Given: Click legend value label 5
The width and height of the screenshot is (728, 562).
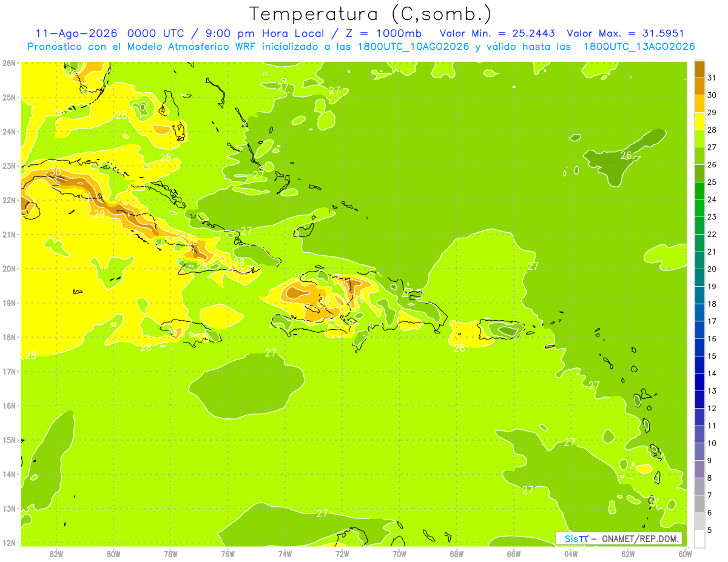Looking at the screenshot, I should (x=710, y=530).
